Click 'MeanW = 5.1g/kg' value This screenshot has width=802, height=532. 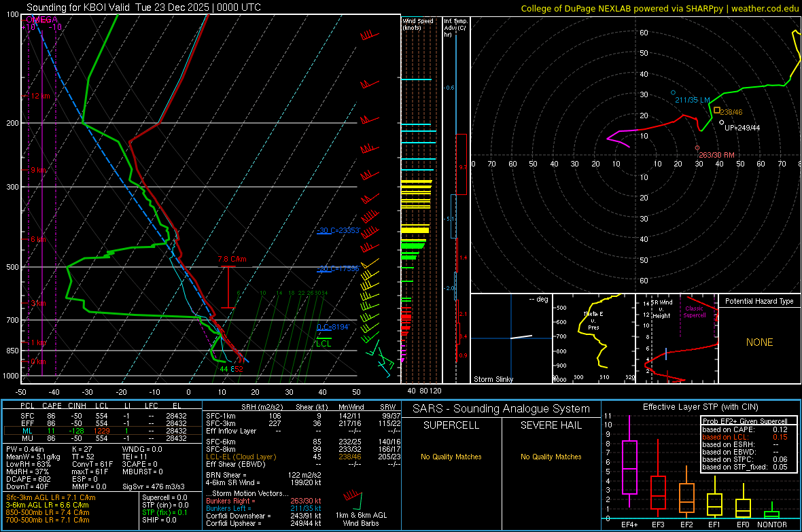(33, 457)
